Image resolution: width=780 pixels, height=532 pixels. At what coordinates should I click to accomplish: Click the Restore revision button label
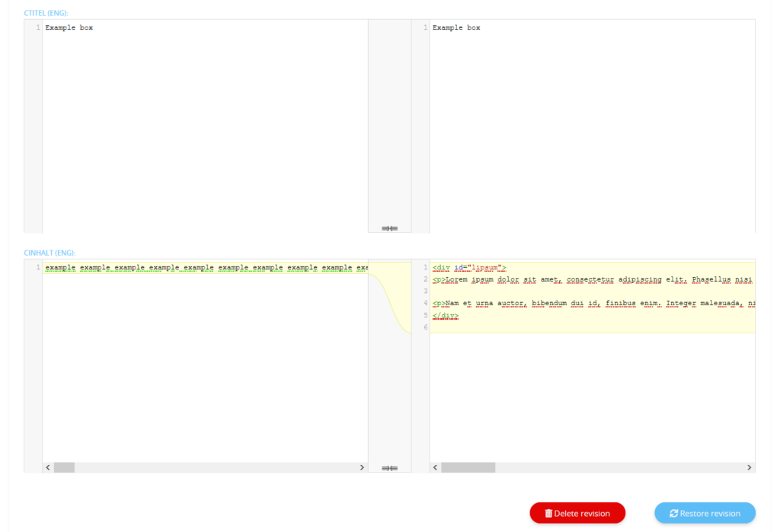[x=710, y=514]
